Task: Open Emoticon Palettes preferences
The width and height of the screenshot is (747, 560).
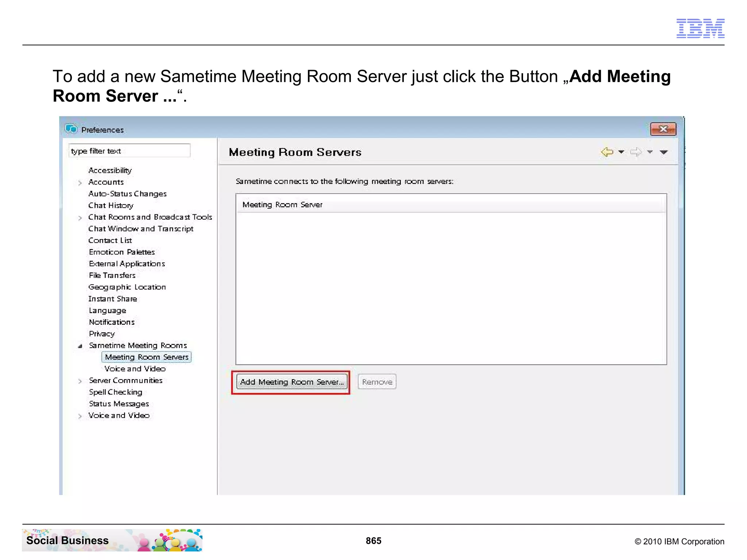Action: click(122, 252)
